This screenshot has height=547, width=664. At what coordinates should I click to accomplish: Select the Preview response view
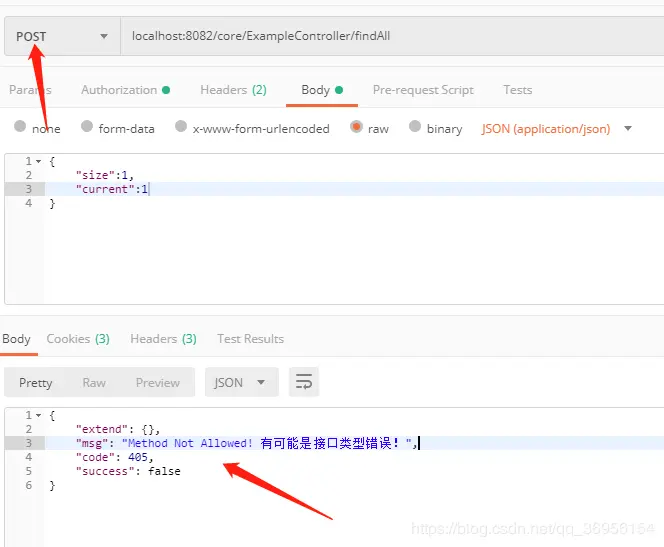(158, 383)
